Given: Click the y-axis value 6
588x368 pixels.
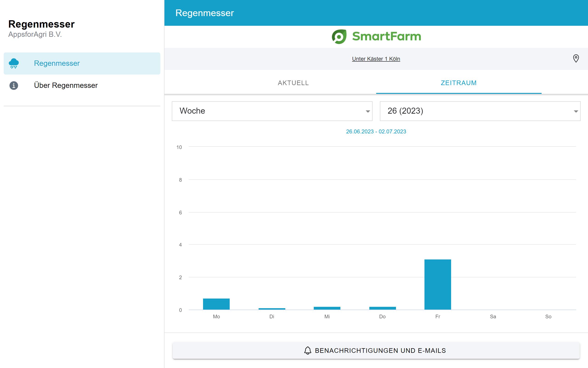Looking at the screenshot, I should click(180, 213).
